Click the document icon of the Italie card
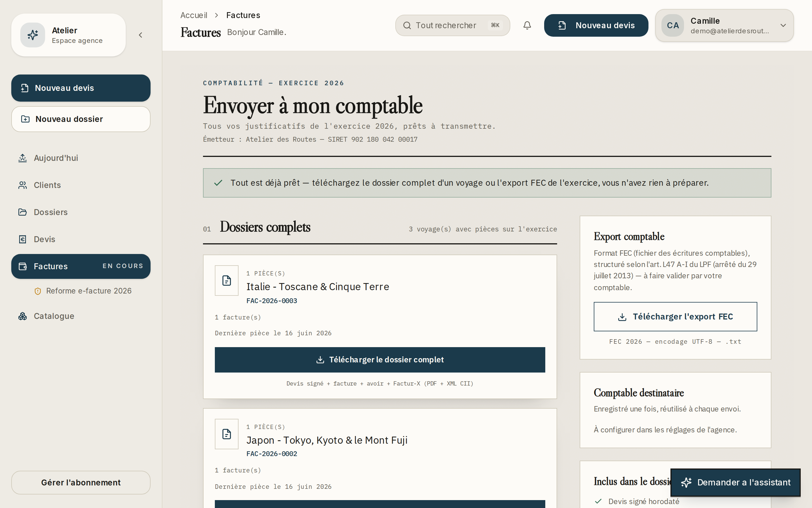This screenshot has width=812, height=508. coord(226,281)
